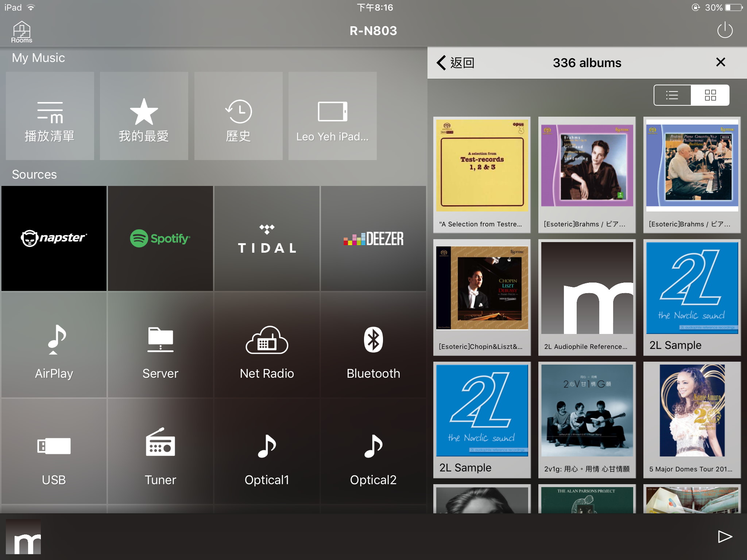Open 2v1g: 用心。用情 心甘情願 album
This screenshot has width=747, height=560.
587,420
